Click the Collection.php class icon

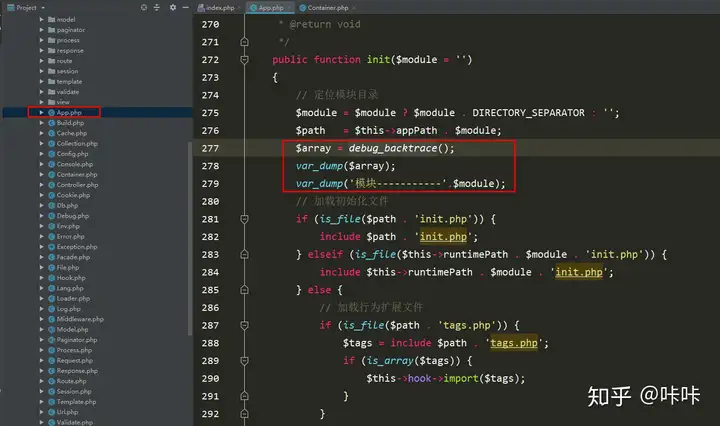pyautogui.click(x=51, y=143)
